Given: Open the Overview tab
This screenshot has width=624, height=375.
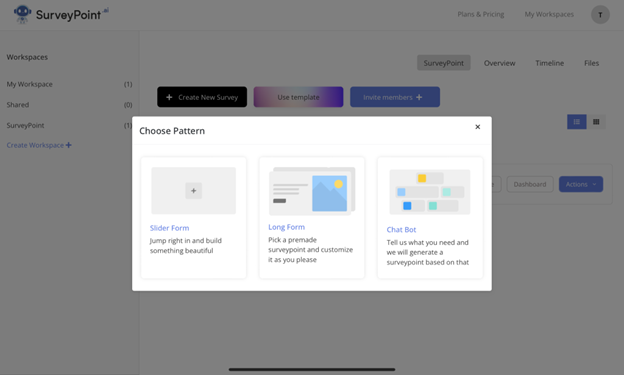Looking at the screenshot, I should (x=499, y=63).
